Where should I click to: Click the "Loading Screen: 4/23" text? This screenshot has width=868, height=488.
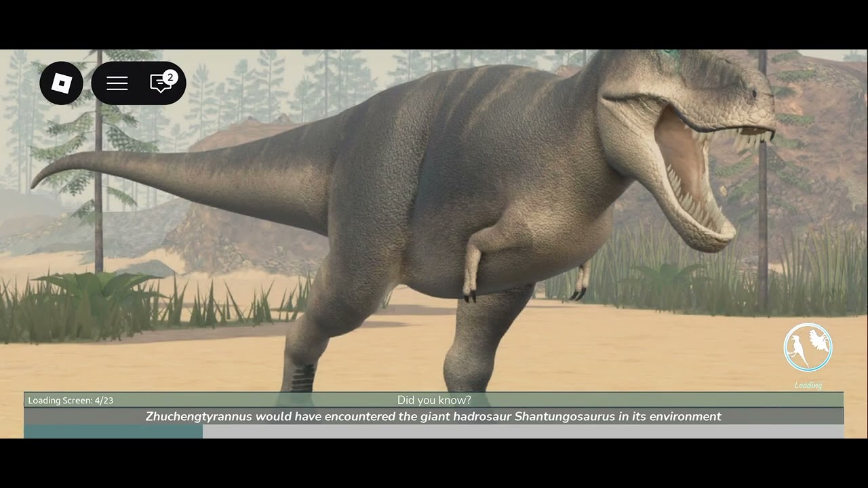(71, 401)
